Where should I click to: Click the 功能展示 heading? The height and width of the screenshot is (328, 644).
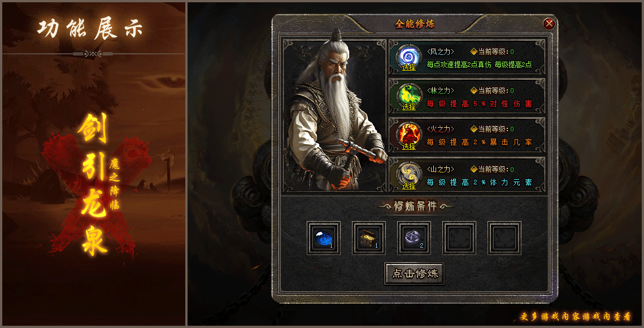pyautogui.click(x=90, y=29)
